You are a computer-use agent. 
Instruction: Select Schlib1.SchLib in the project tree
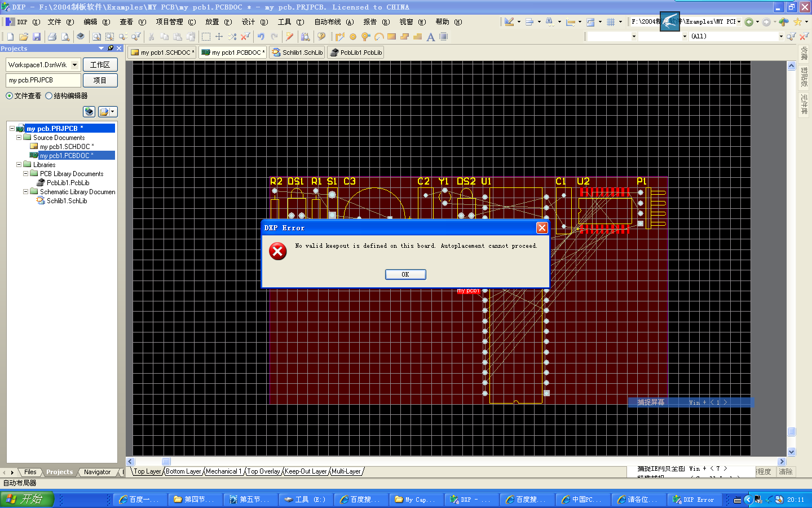pyautogui.click(x=67, y=201)
